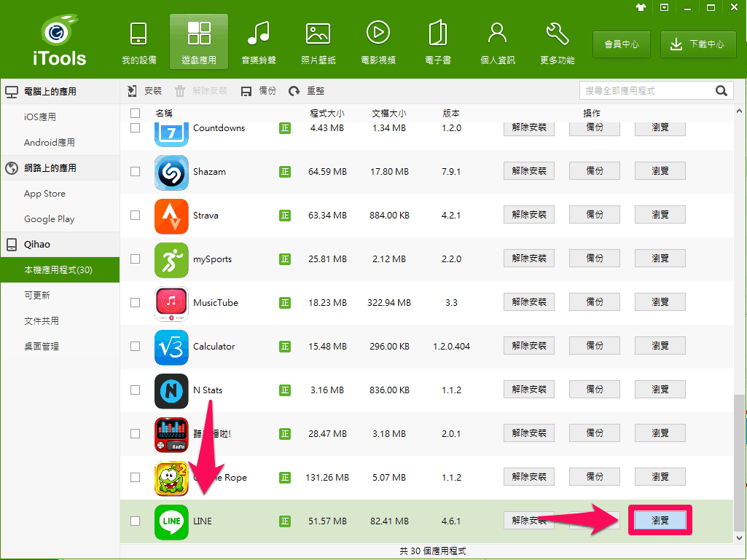Open Google Play in sidebar
Screen dimensions: 747x560
60,219
